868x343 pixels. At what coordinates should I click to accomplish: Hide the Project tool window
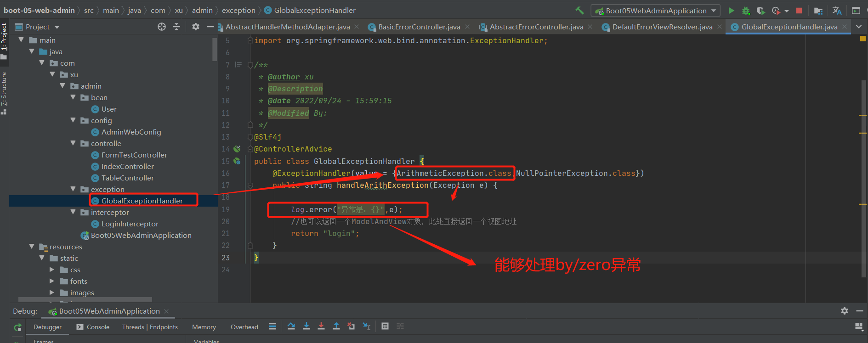(210, 27)
